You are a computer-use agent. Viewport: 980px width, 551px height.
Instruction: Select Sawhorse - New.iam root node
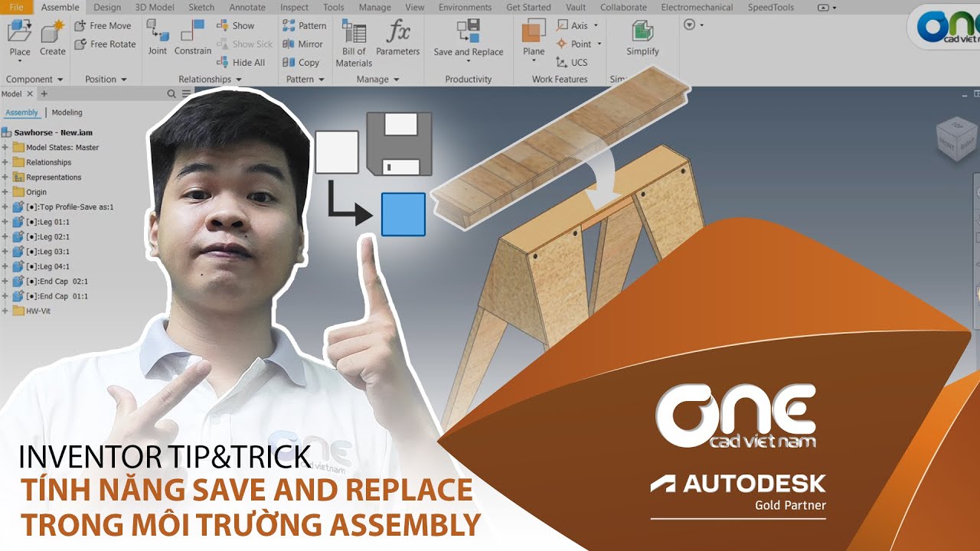53,132
